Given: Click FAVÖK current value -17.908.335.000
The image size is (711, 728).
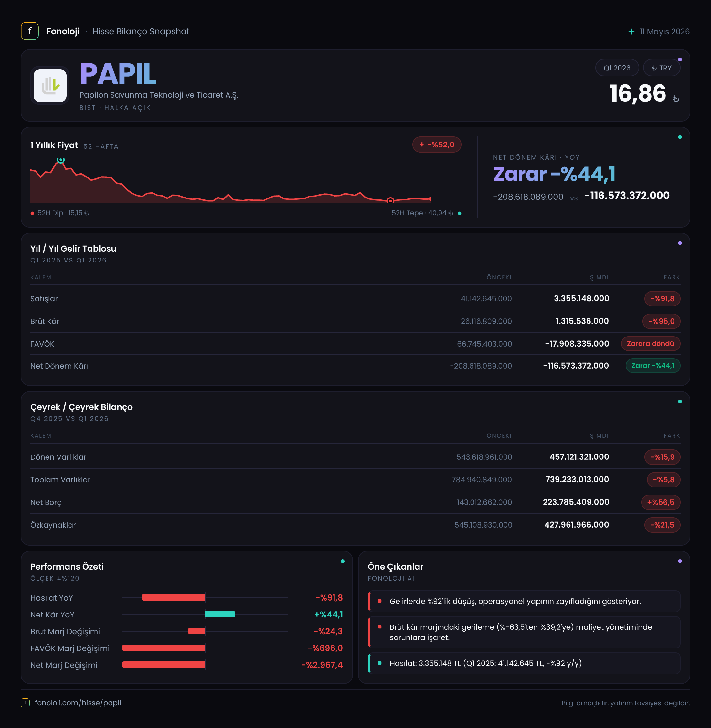Looking at the screenshot, I should 577,344.
